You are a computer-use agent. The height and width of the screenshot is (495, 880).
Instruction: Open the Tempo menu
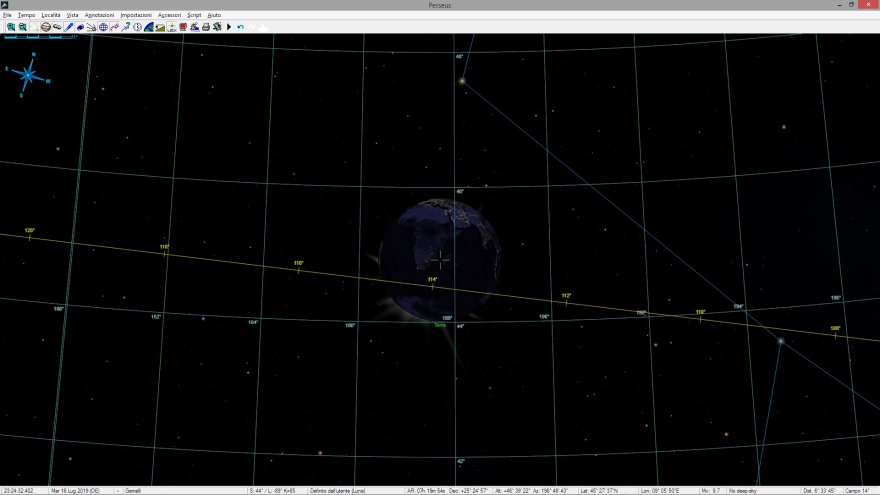[x=26, y=16]
